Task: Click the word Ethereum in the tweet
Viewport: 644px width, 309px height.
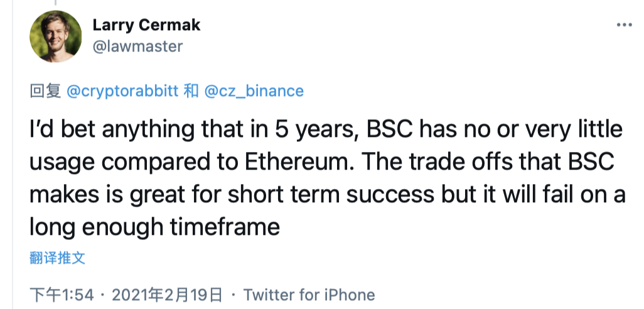Action: click(x=296, y=161)
